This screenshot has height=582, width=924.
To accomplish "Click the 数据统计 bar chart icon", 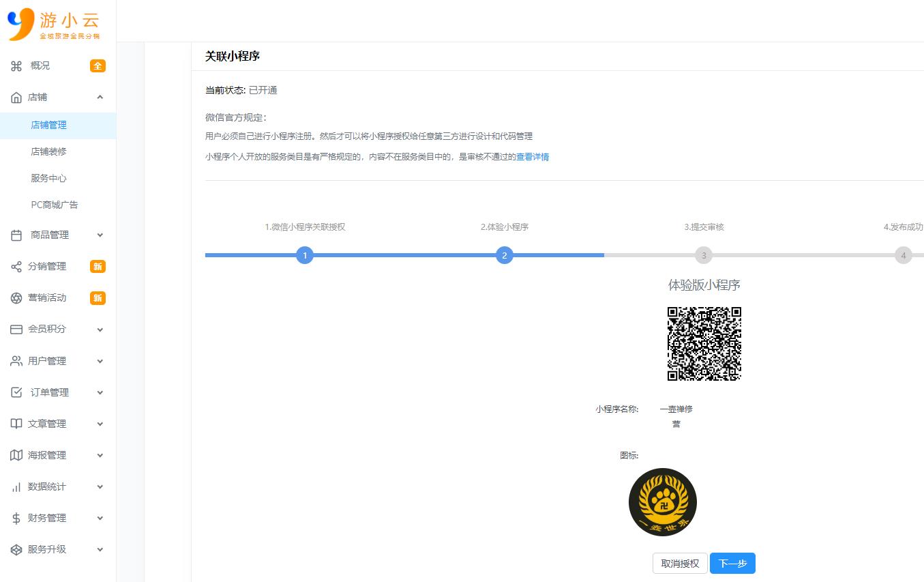I will tap(16, 486).
